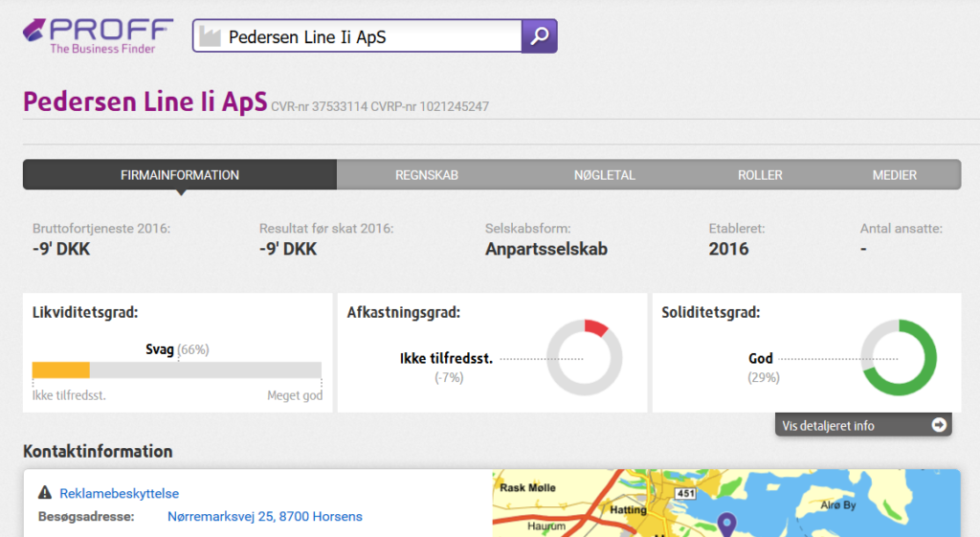Click the arrow icon on Vis detaljeret info
This screenshot has height=537, width=980.
(x=939, y=425)
